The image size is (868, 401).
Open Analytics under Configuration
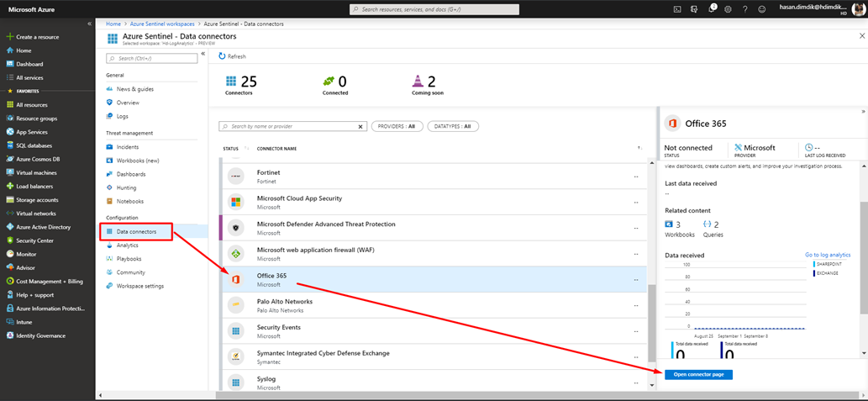[x=127, y=245]
